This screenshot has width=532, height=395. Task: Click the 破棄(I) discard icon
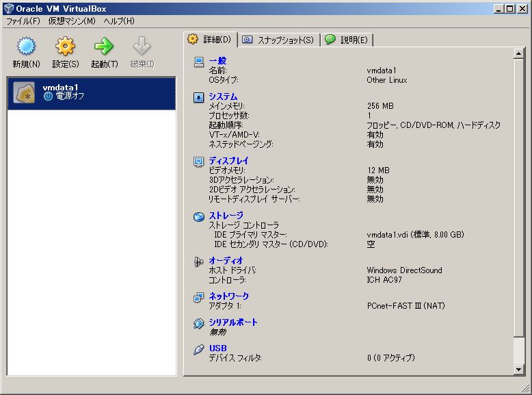(x=142, y=46)
